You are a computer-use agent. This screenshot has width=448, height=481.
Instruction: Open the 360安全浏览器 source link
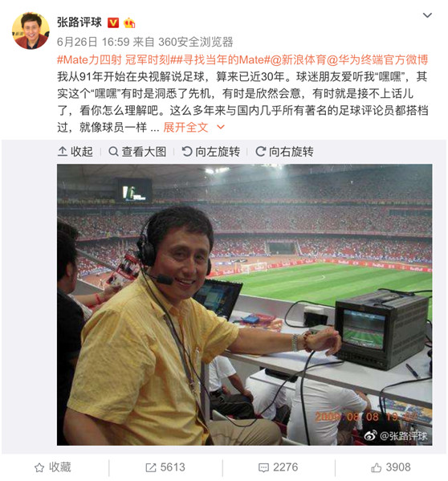[196, 42]
